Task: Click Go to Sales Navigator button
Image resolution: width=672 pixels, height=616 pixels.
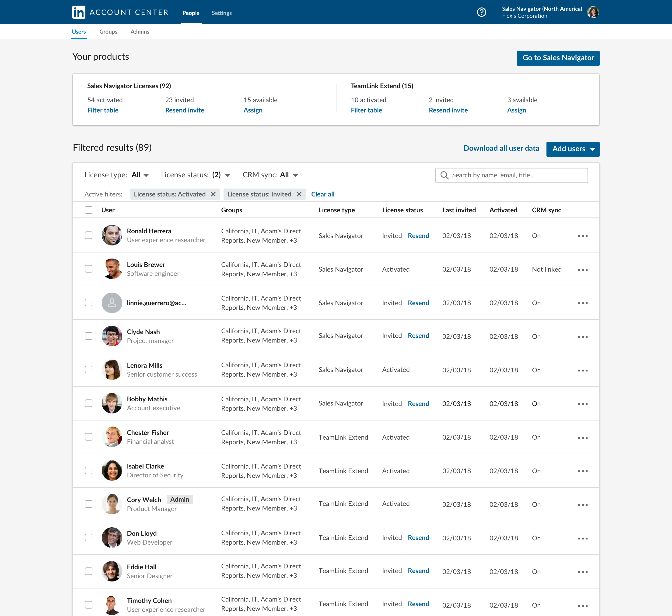Action: tap(558, 58)
